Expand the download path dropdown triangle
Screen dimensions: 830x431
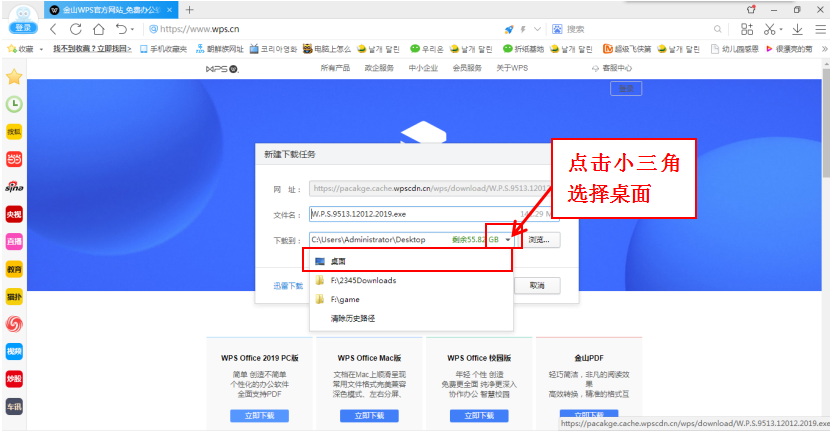(x=508, y=240)
